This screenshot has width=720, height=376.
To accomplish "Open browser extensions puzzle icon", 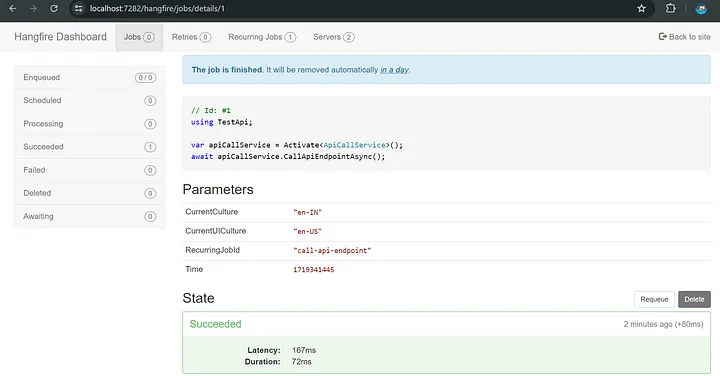I will pyautogui.click(x=670, y=8).
